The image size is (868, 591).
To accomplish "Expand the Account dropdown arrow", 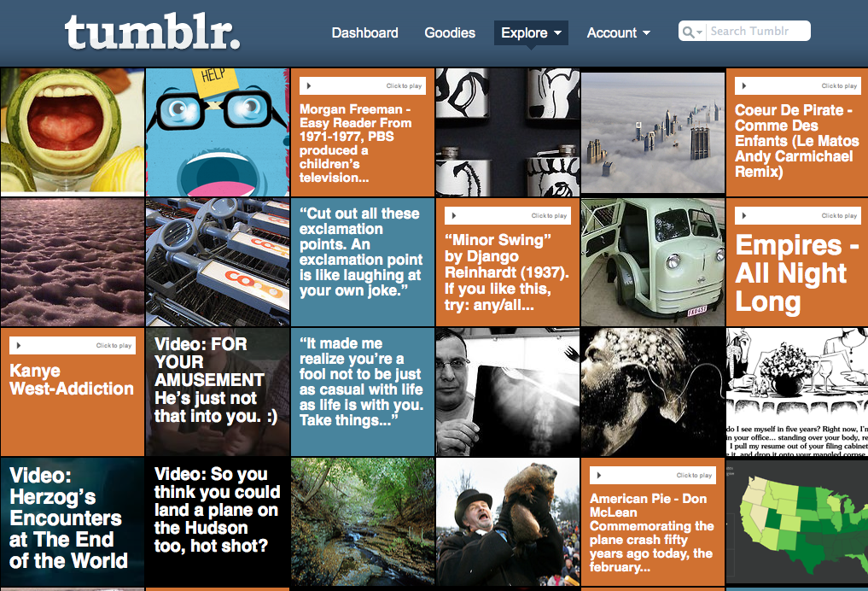I will point(646,32).
